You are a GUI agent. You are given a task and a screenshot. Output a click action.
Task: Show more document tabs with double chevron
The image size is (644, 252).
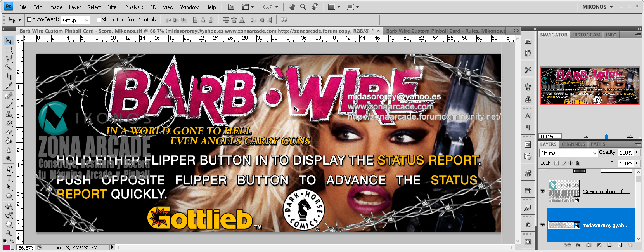coord(516,30)
